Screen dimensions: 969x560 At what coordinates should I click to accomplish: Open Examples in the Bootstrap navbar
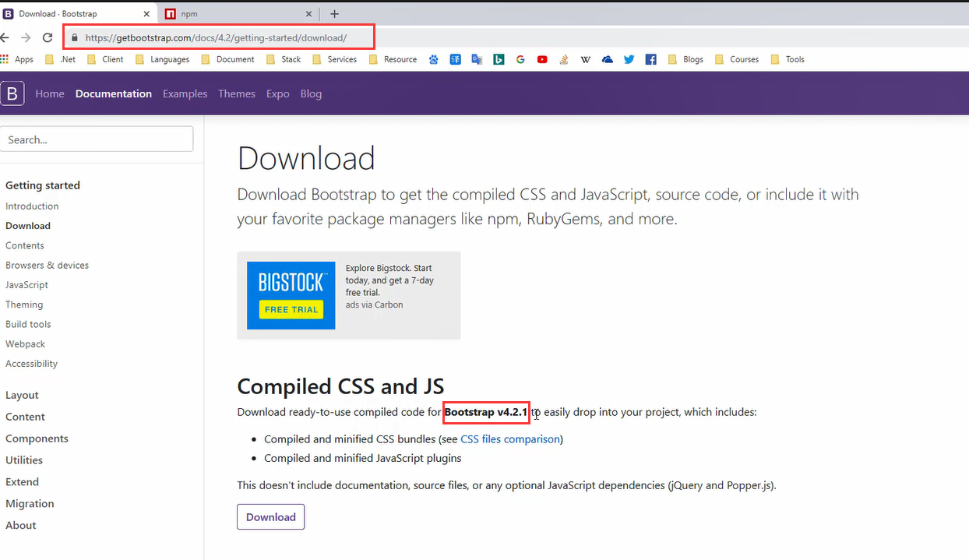(185, 93)
